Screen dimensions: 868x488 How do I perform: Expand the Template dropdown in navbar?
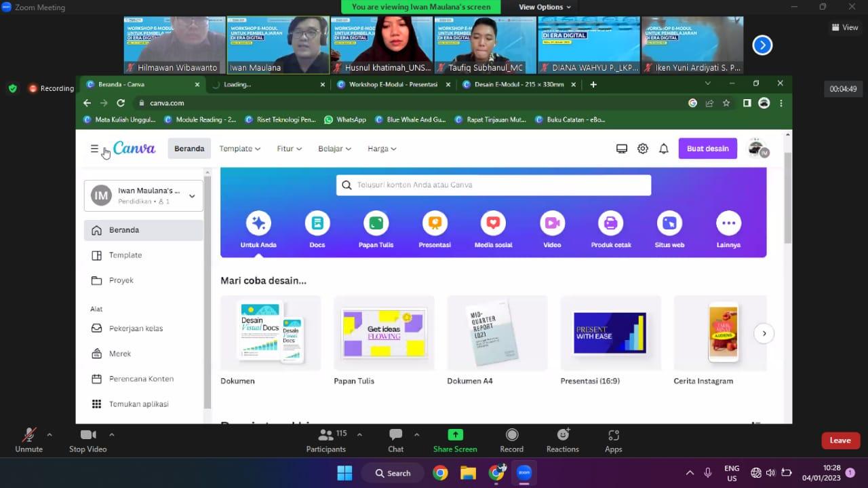(239, 149)
